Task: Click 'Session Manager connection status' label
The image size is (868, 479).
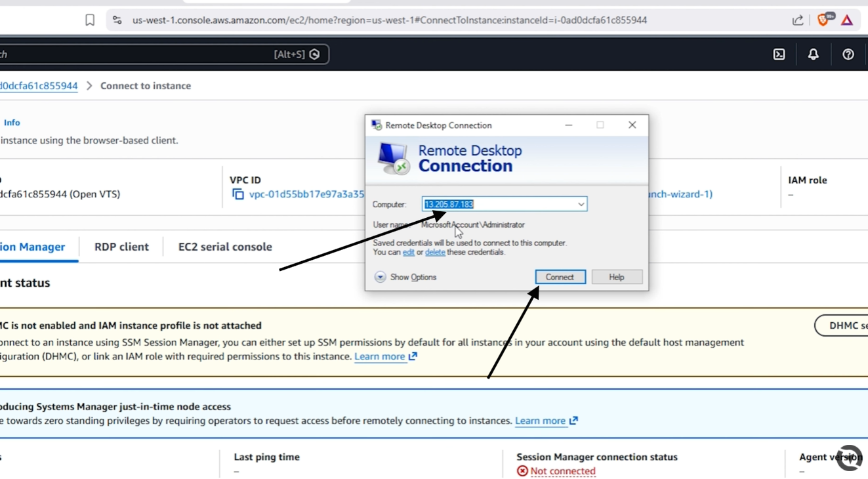Action: pyautogui.click(x=597, y=457)
